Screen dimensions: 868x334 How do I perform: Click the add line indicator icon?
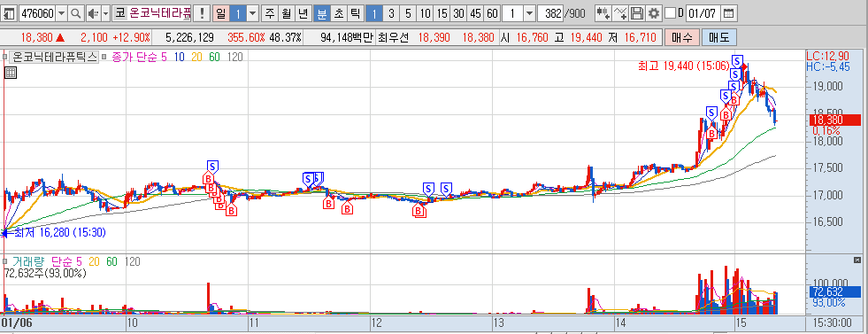pyautogui.click(x=621, y=12)
